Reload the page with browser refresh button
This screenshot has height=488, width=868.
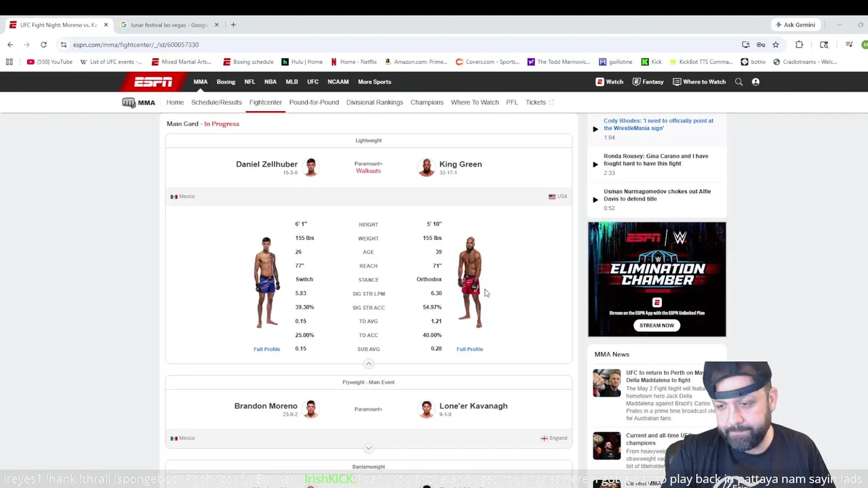tap(43, 45)
